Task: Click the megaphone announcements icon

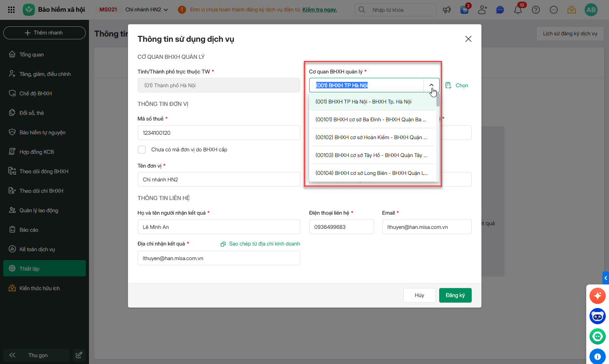Action: [447, 10]
